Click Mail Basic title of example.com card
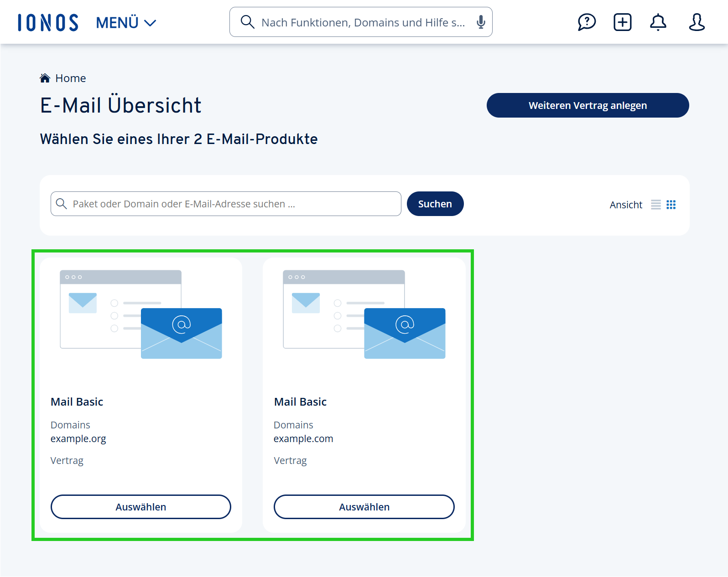 [x=300, y=402]
